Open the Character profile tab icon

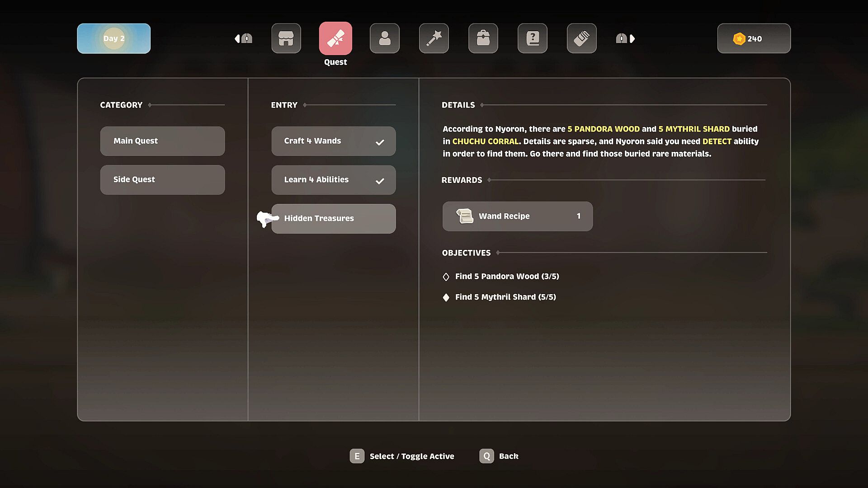(384, 38)
